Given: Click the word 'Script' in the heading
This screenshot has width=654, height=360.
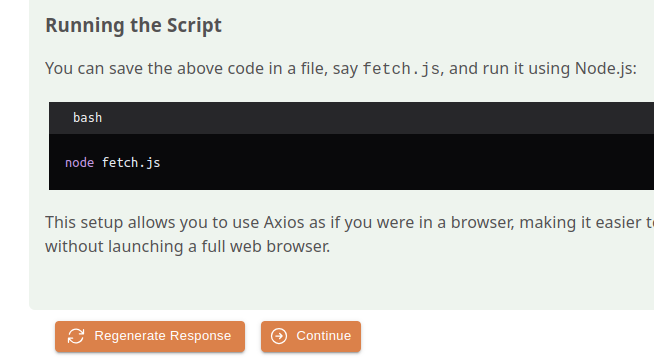Looking at the screenshot, I should [194, 25].
